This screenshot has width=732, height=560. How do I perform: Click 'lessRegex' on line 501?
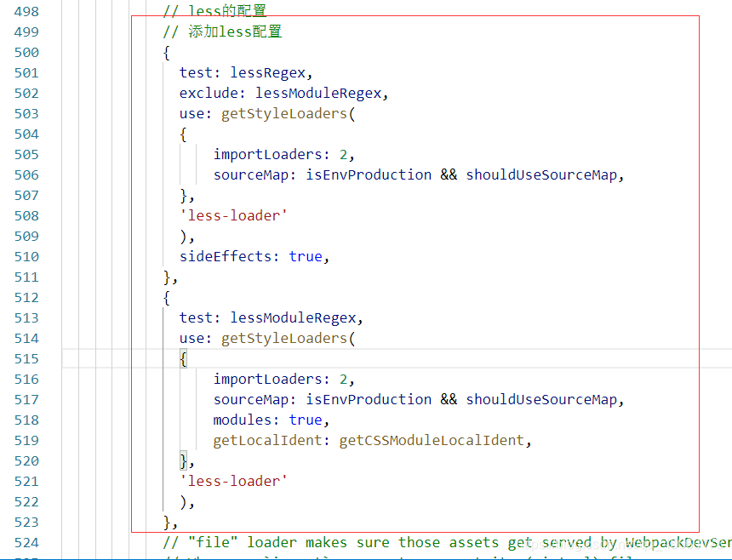coord(267,73)
